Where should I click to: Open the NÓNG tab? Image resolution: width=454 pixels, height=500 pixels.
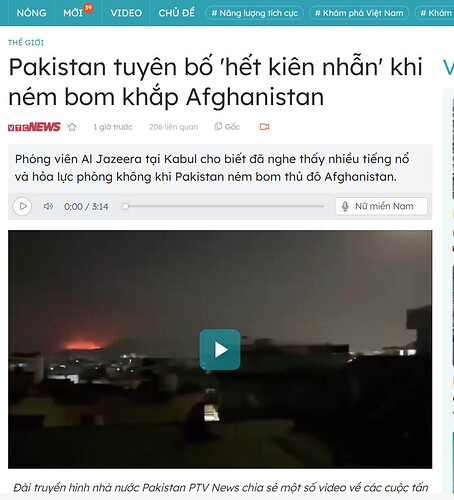[x=31, y=13]
